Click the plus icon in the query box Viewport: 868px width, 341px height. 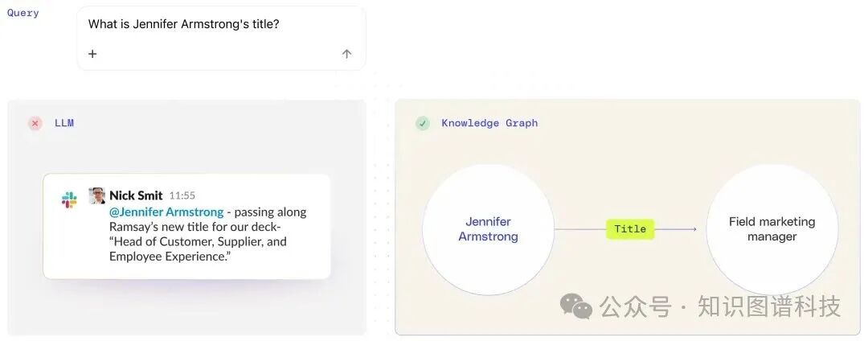coord(92,54)
